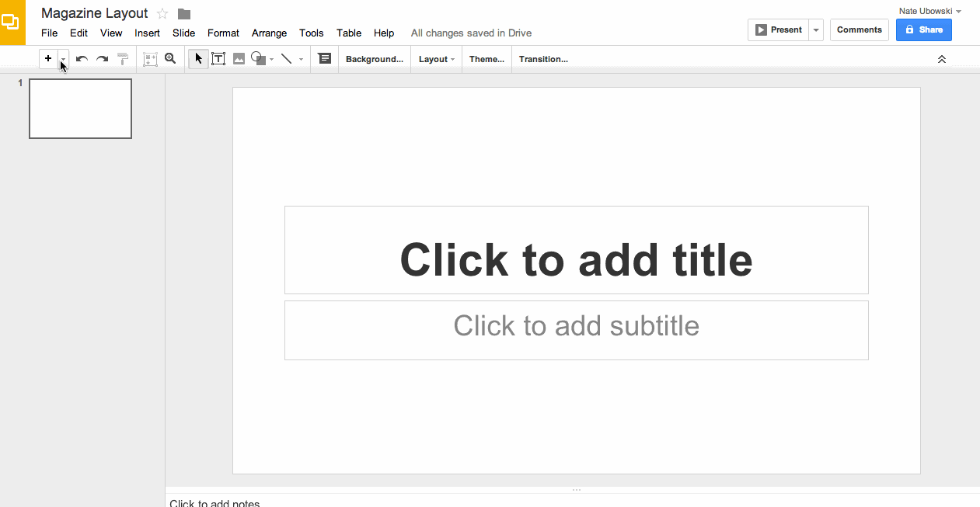Select the Line tool
The width and height of the screenshot is (980, 507).
[286, 58]
